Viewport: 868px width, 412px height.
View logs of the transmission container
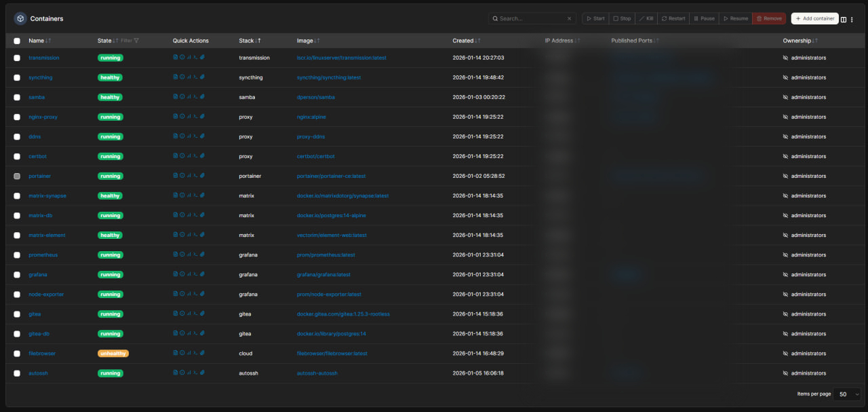(x=176, y=57)
